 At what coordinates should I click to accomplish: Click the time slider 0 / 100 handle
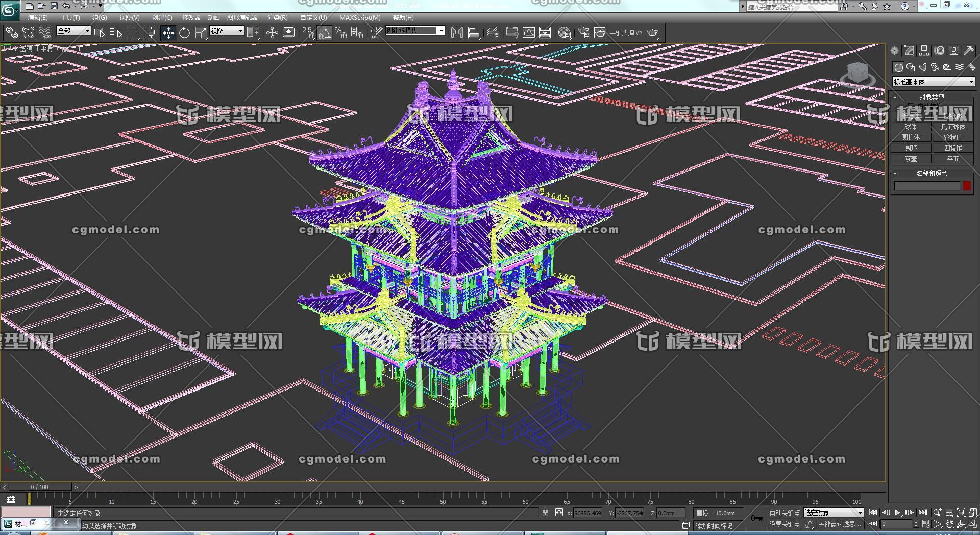tap(39, 487)
